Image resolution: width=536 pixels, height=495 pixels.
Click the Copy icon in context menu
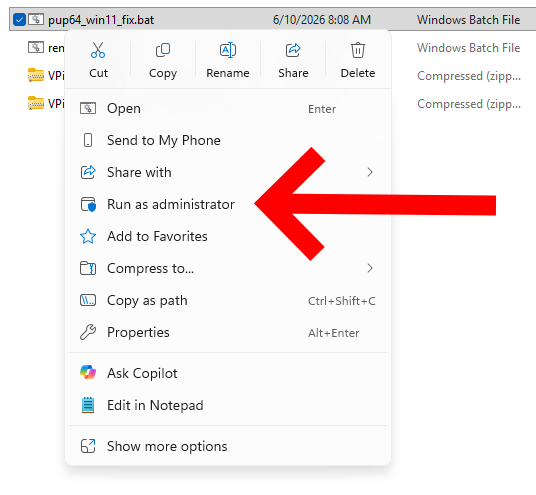(163, 50)
